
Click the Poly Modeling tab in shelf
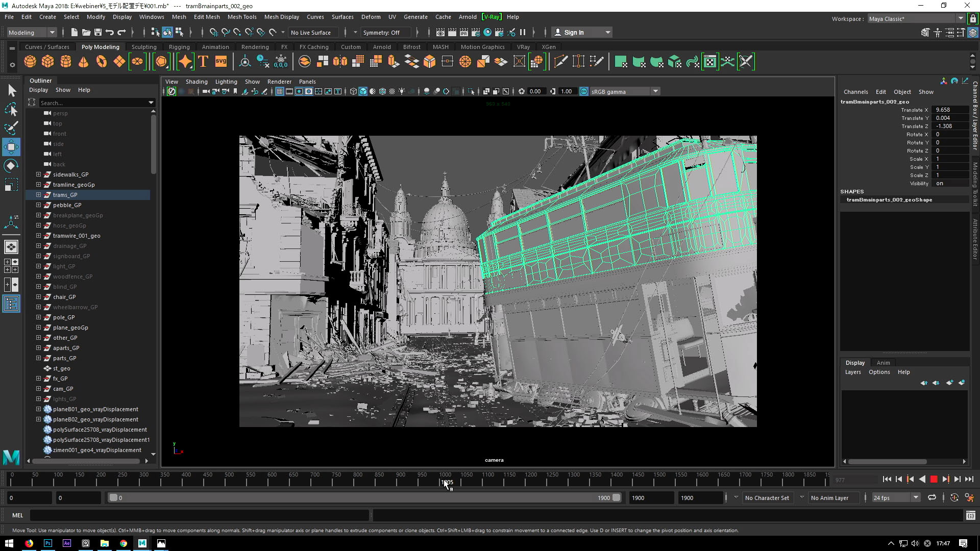(x=100, y=46)
